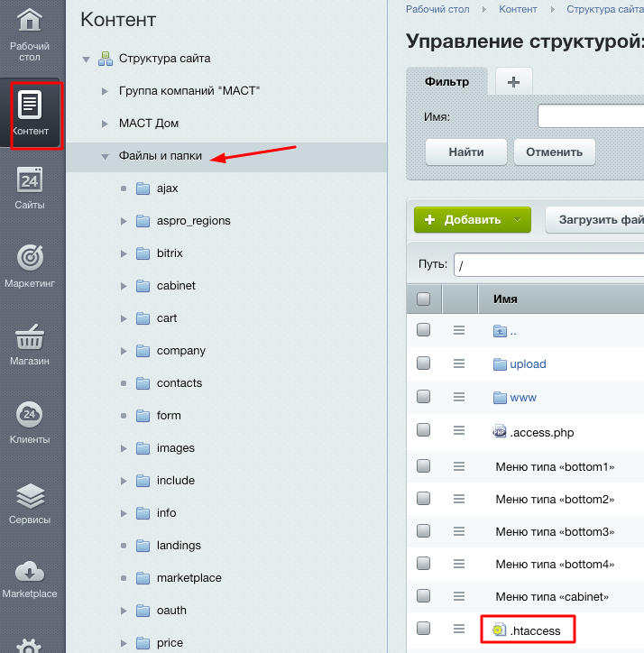Check the box for Меню типа «bottom3»
Viewport: 644px width, 653px height.
tap(424, 530)
